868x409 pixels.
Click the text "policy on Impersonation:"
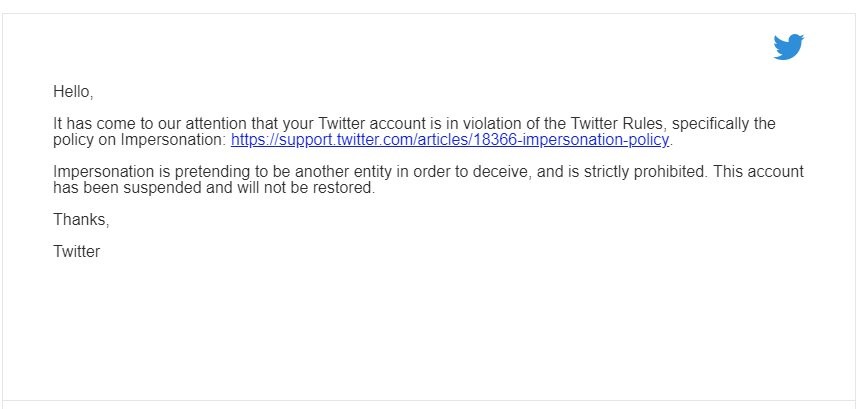coord(140,140)
